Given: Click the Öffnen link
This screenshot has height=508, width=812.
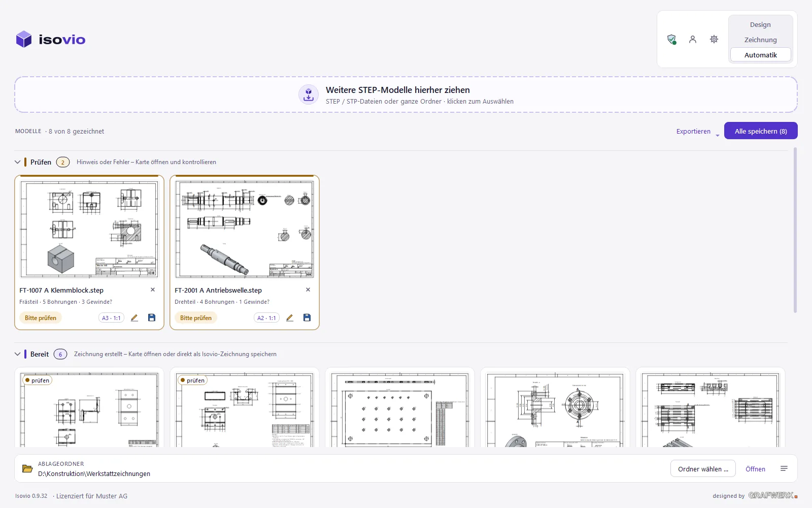Looking at the screenshot, I should click(x=755, y=469).
